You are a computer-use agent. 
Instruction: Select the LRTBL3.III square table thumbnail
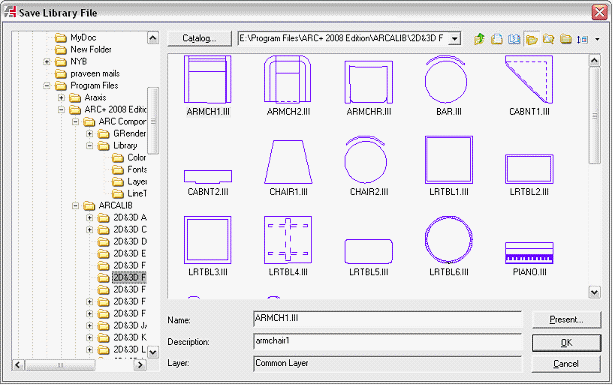(x=208, y=240)
